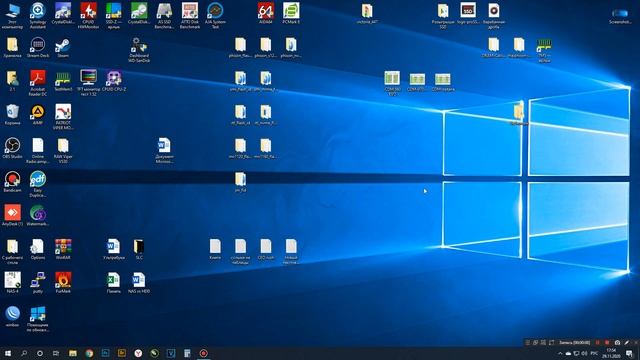The image size is (640, 360).
Task: Open CPUID CPU-Z shortcut
Action: 113,80
